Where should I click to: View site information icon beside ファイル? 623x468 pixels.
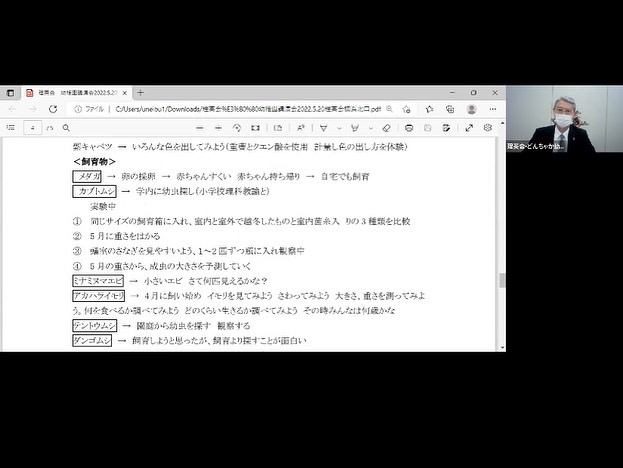(78, 109)
